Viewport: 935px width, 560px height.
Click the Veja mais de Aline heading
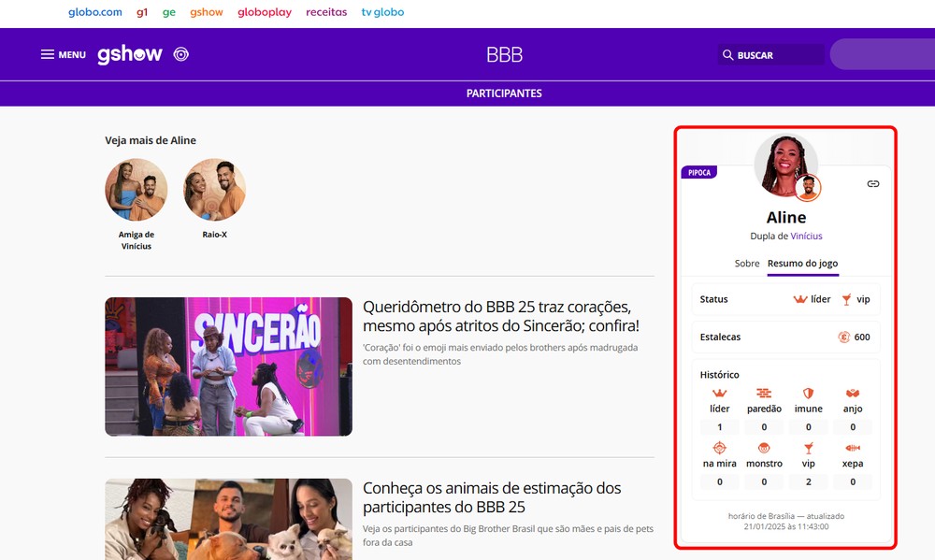coord(151,140)
